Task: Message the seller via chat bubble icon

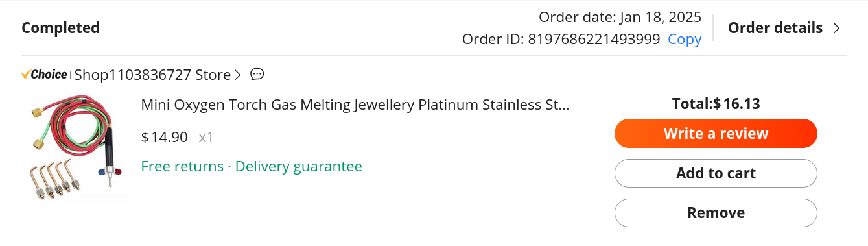Action: (257, 75)
